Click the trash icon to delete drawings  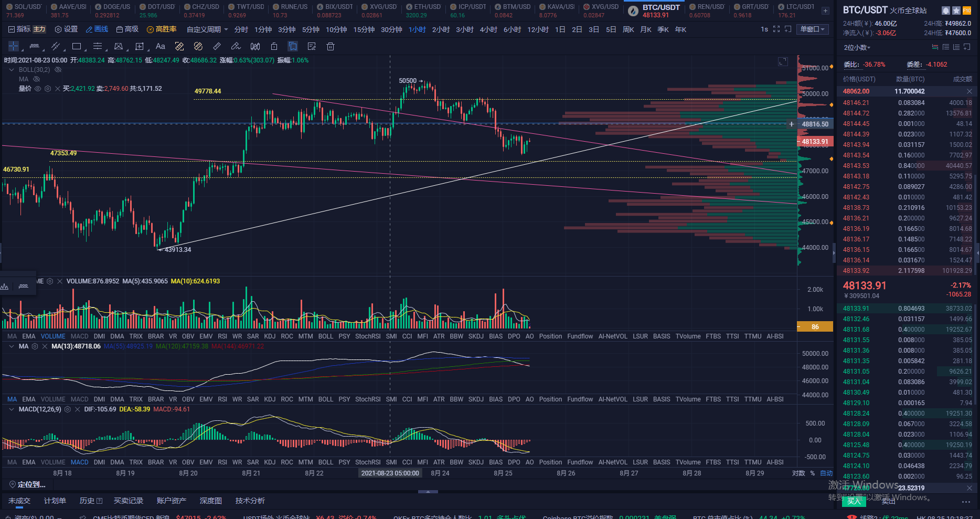point(331,46)
